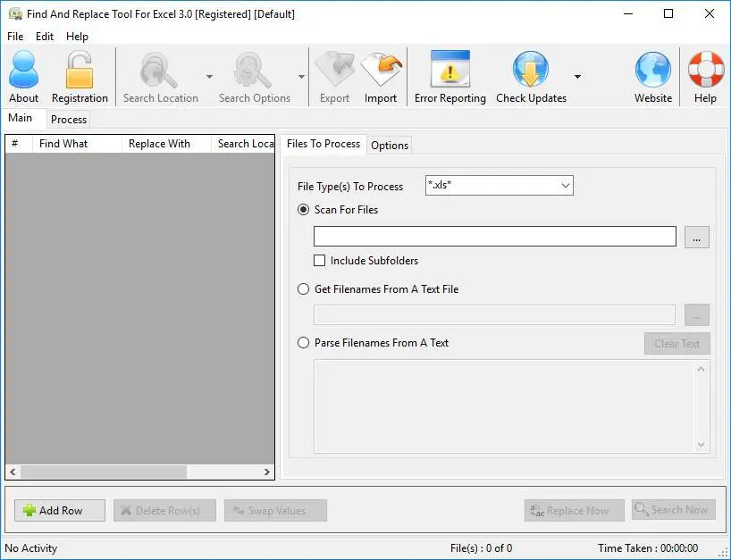This screenshot has width=731, height=560.
Task: Open the File menu
Action: pos(15,37)
